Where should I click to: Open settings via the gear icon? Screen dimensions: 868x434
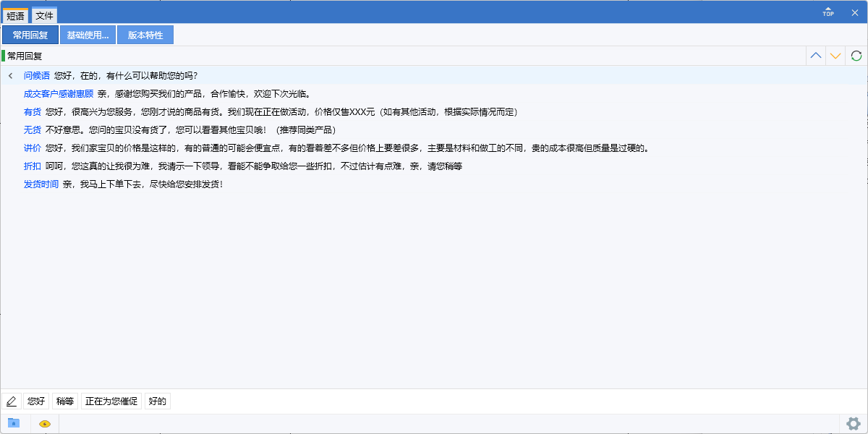tap(854, 424)
